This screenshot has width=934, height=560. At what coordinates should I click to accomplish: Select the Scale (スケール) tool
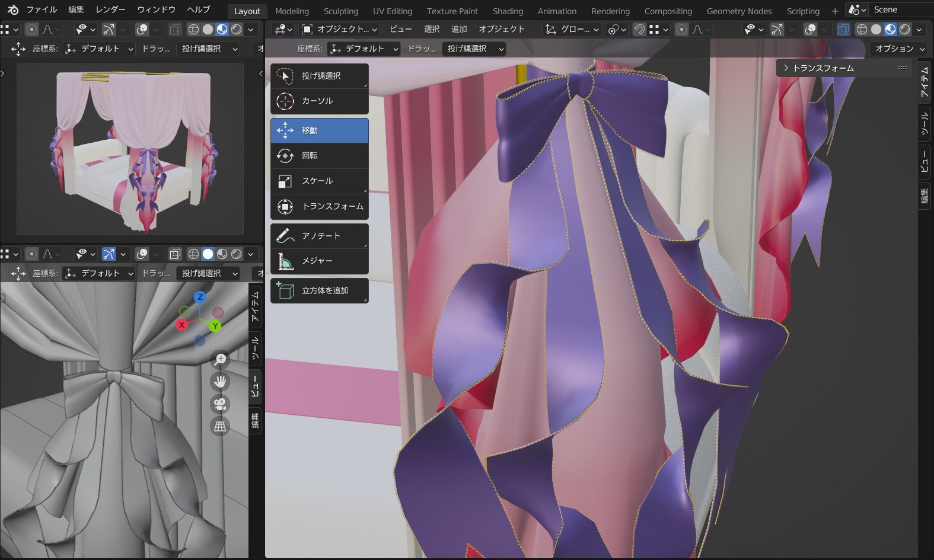pos(319,181)
